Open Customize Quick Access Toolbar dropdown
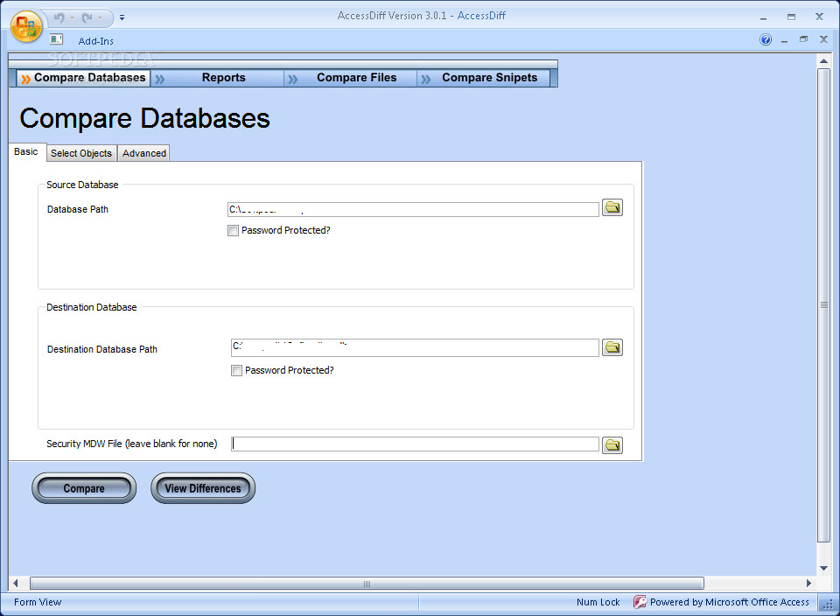Screen dimensions: 840x616 pos(122,17)
